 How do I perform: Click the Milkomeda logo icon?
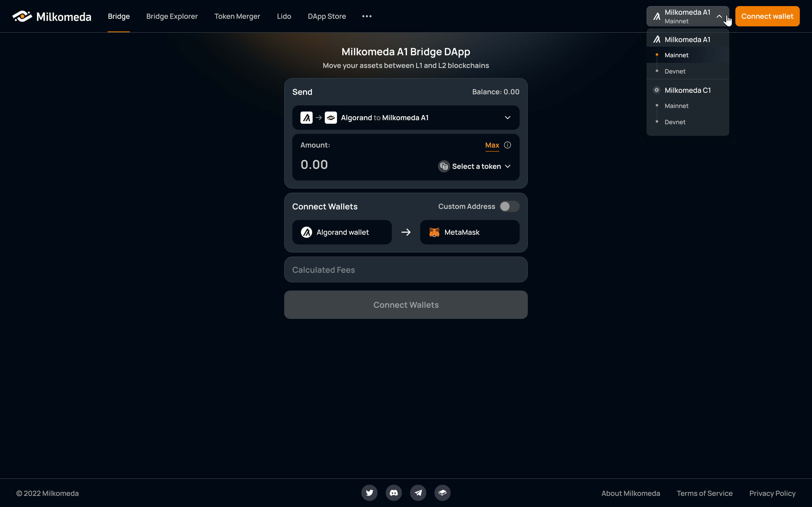[x=22, y=16]
